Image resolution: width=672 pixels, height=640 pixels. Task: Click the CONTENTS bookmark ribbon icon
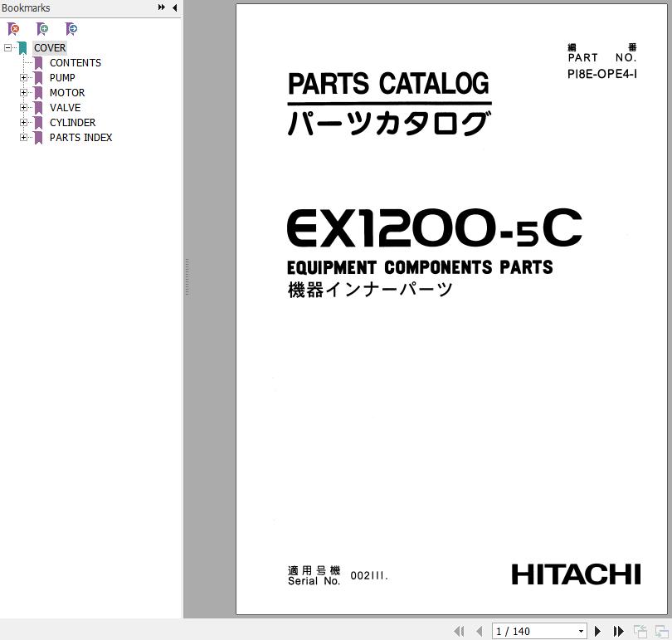38,63
